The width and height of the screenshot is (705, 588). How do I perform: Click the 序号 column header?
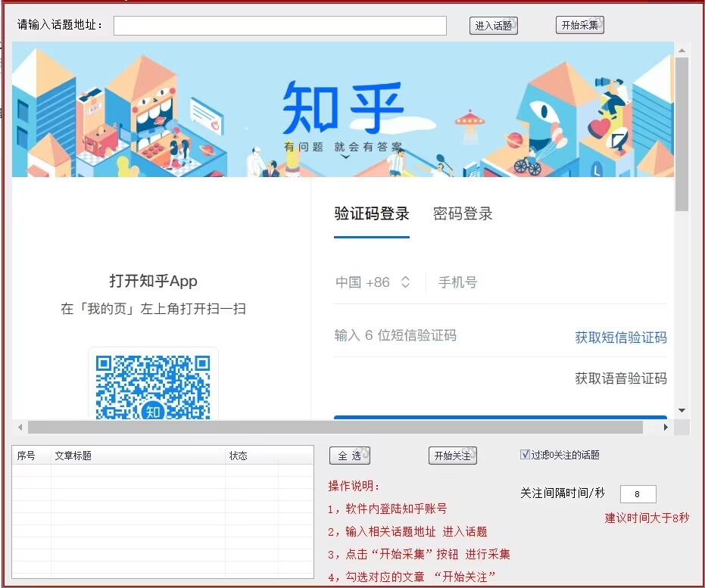[x=31, y=456]
